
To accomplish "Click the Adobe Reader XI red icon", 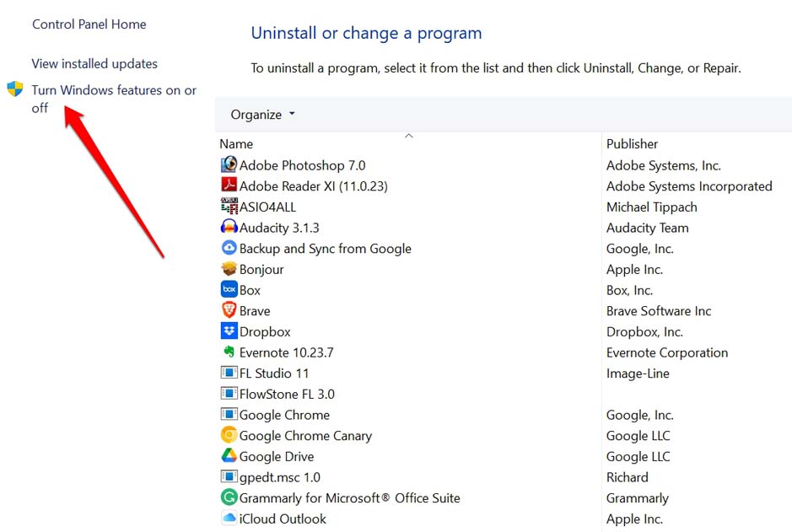I will 229,185.
